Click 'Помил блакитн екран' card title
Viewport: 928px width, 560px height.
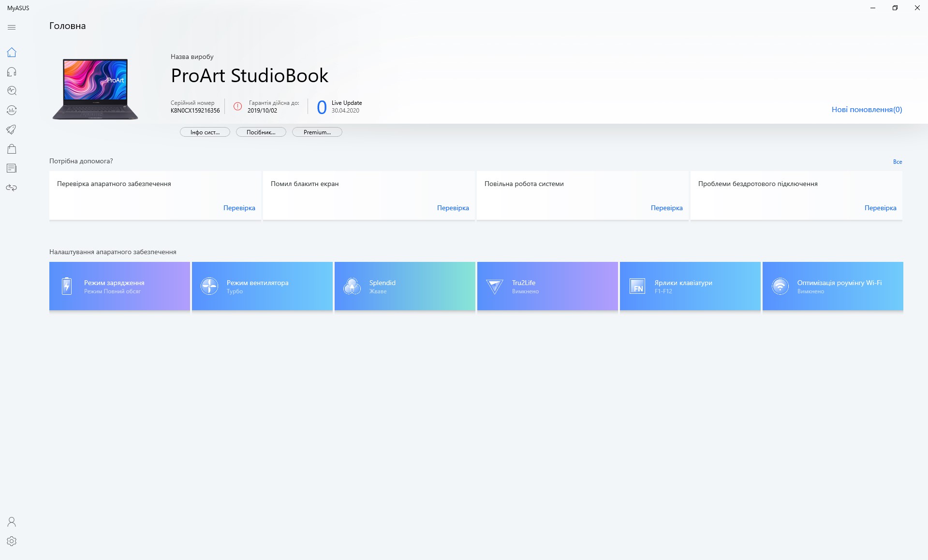click(305, 184)
